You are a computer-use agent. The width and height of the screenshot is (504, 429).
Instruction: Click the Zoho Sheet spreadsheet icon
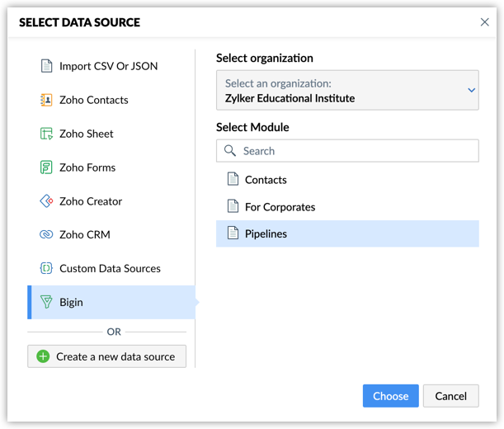pyautogui.click(x=46, y=134)
